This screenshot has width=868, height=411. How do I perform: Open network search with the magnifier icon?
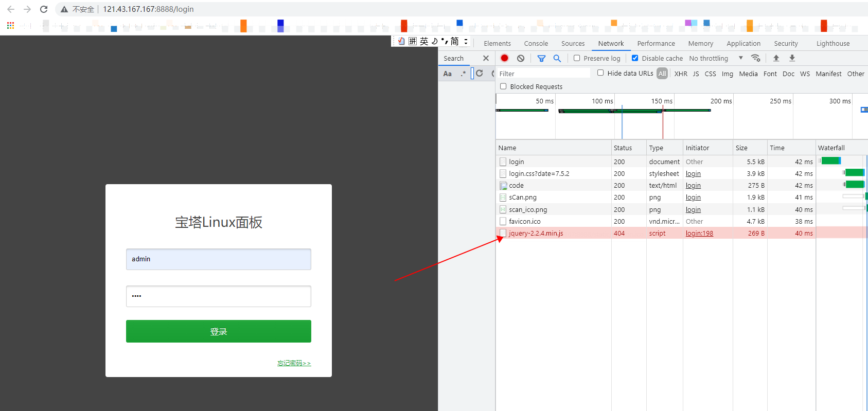coord(557,58)
